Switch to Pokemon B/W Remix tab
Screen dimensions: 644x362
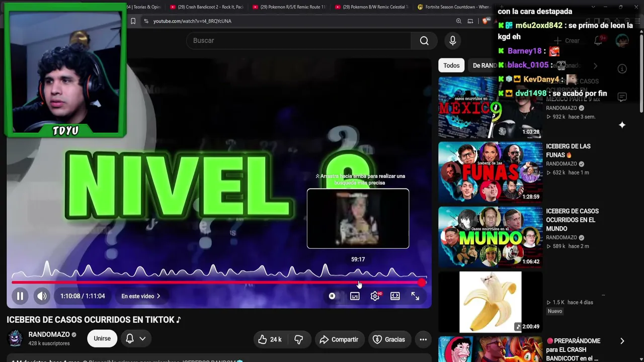pos(371,7)
